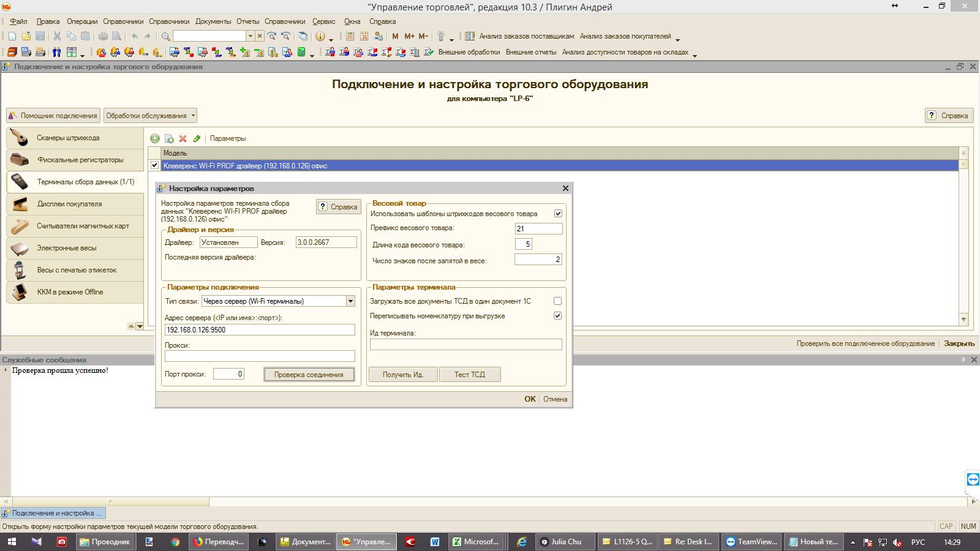Click the Add equipment green plus icon

tap(155, 138)
